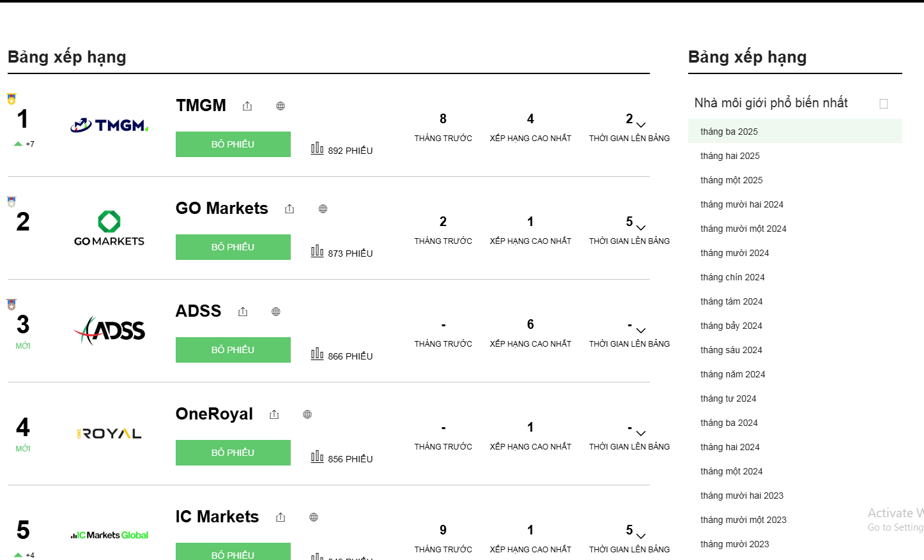This screenshot has height=560, width=924.
Task: Click the IC Markets Global logo
Action: click(x=109, y=535)
